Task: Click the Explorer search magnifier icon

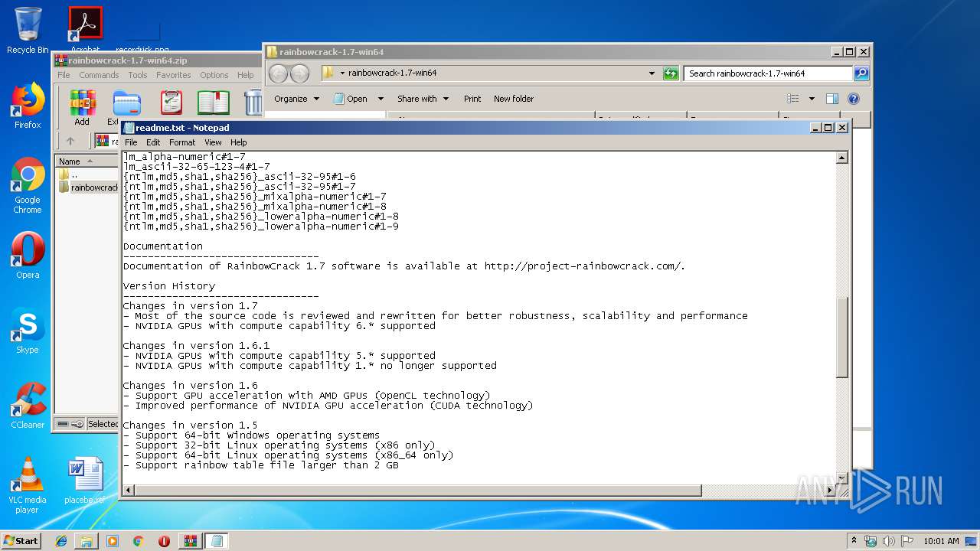Action: pyautogui.click(x=861, y=73)
